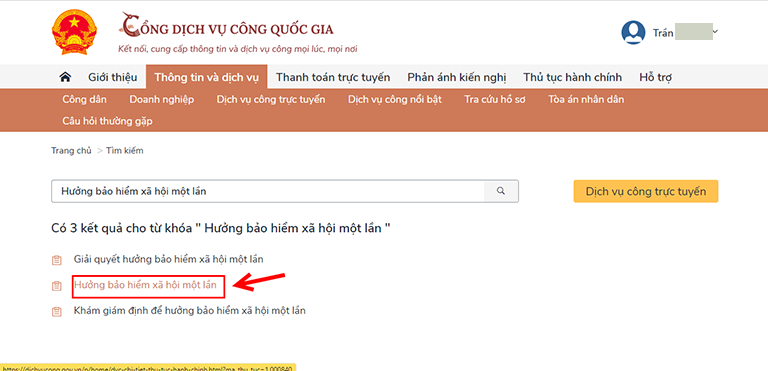The width and height of the screenshot is (768, 371).
Task: Click document icon beside Hưởng bảo hiểm xã hội một lần
Action: click(x=57, y=286)
